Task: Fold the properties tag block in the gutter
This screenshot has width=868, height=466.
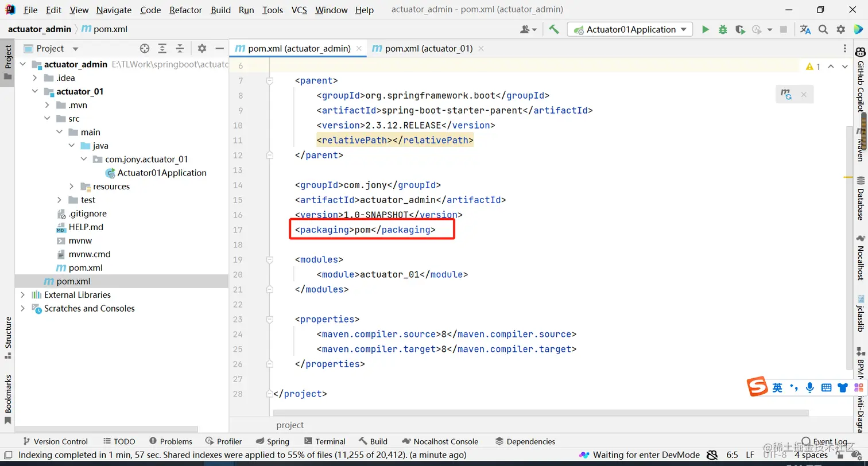Action: coord(269,320)
